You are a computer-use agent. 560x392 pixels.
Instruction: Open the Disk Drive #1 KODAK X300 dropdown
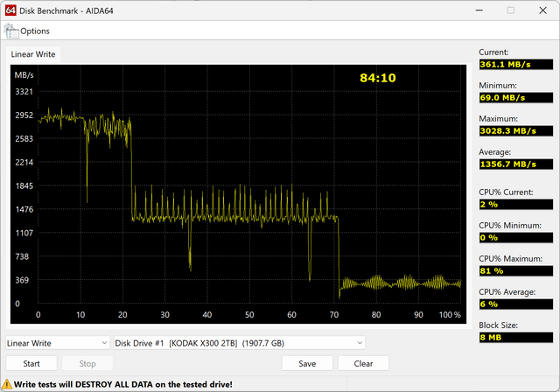(x=239, y=343)
